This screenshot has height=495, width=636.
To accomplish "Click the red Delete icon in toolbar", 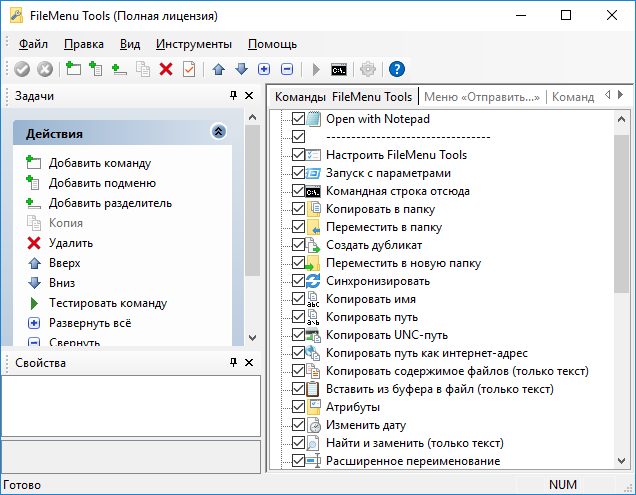I will coord(166,69).
